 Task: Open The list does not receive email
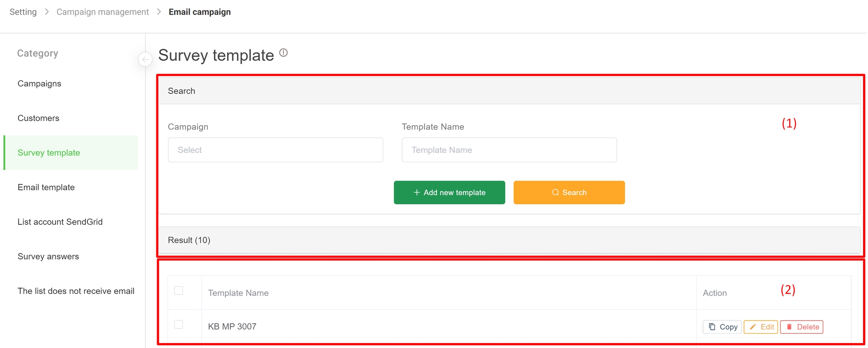pyautogui.click(x=76, y=291)
